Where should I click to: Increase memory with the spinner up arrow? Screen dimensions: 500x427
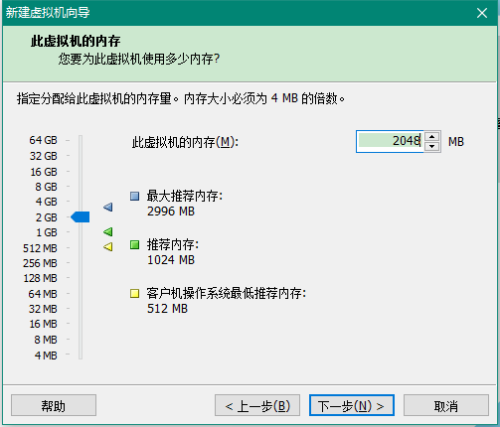tap(432, 137)
